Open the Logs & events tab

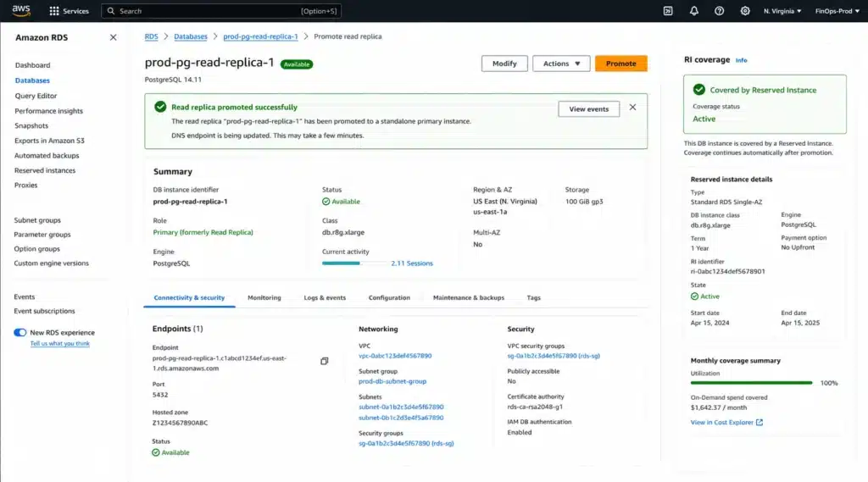point(325,297)
